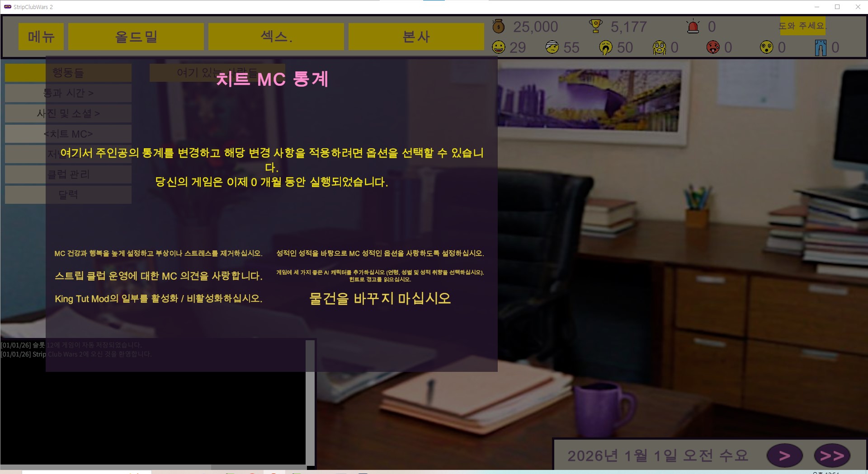The image size is (868, 474).
Task: Click the surprised yellow face icon
Action: pyautogui.click(x=767, y=47)
